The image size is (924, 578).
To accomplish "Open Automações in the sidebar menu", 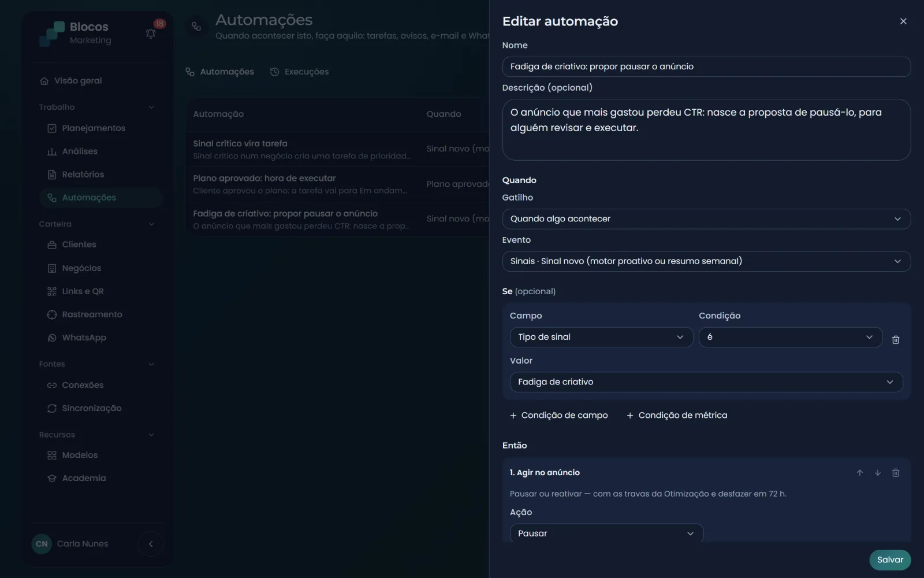I will (x=102, y=198).
